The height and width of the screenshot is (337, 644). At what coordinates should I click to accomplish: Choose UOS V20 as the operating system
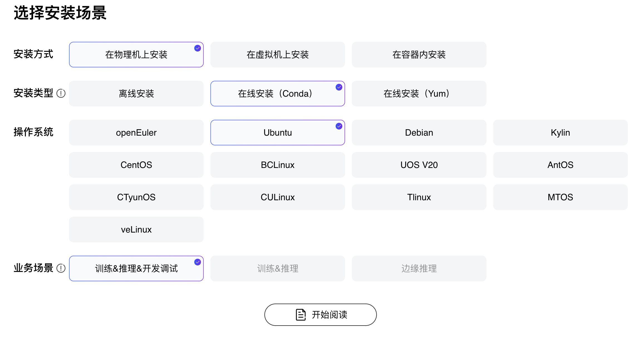pyautogui.click(x=419, y=165)
